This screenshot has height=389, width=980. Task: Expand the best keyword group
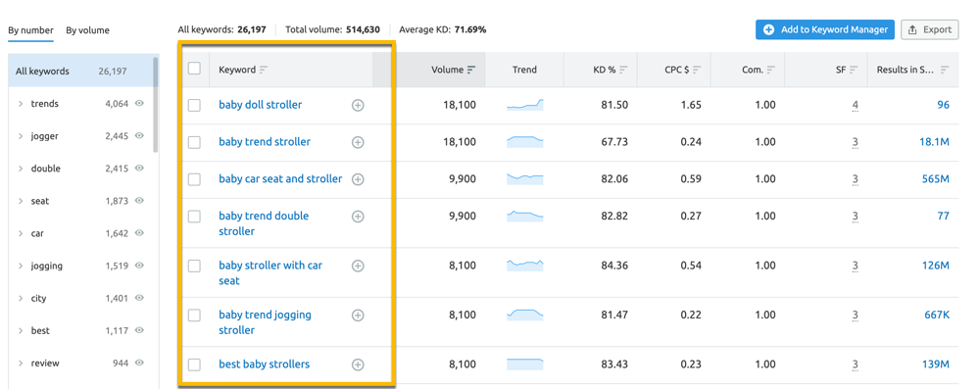click(x=21, y=331)
